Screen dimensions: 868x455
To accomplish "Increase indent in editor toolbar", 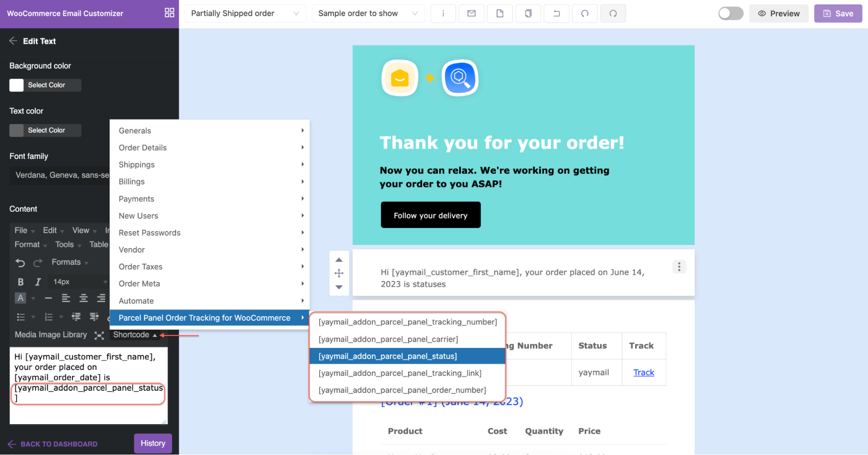I will (x=94, y=317).
